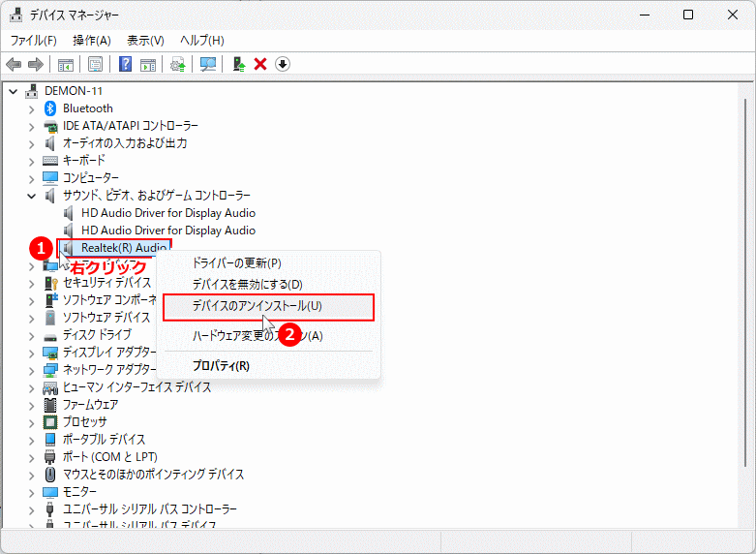Expand the ソフトウェア デバイス category
The width and height of the screenshot is (756, 554).
pyautogui.click(x=31, y=319)
